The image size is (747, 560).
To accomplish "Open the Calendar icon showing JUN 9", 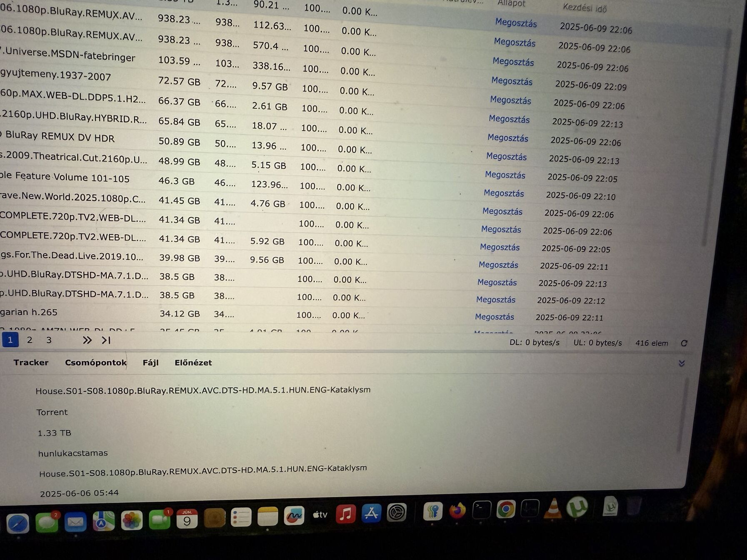I will coord(187,519).
